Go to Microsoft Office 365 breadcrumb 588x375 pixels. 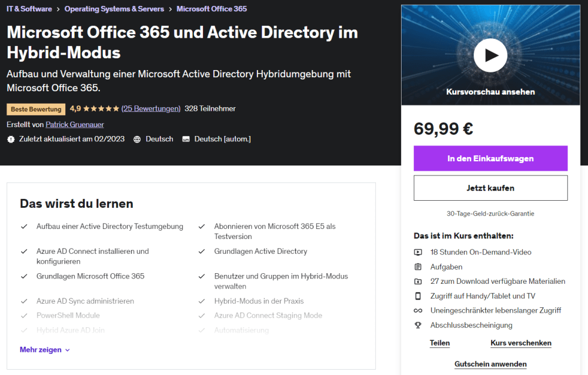[212, 9]
